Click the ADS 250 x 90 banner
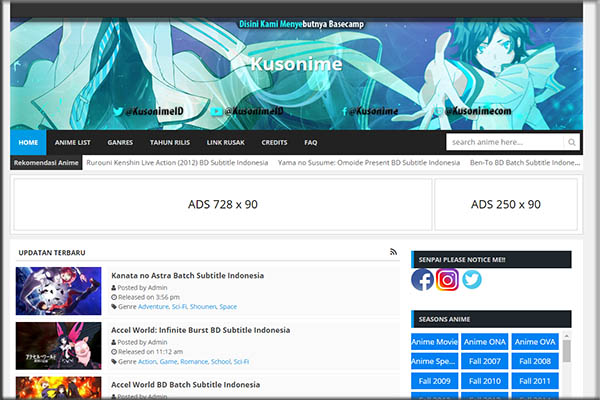This screenshot has width=600, height=400. 506,204
